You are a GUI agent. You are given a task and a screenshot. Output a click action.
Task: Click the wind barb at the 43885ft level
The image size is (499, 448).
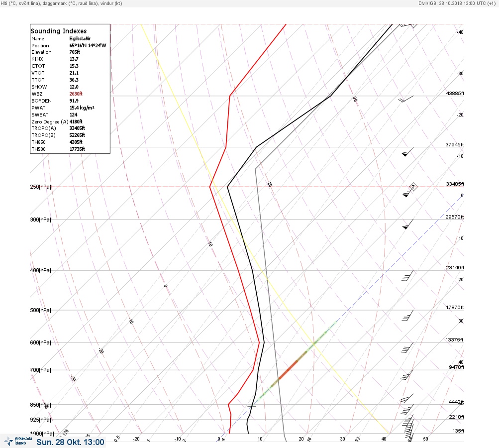pyautogui.click(x=406, y=99)
